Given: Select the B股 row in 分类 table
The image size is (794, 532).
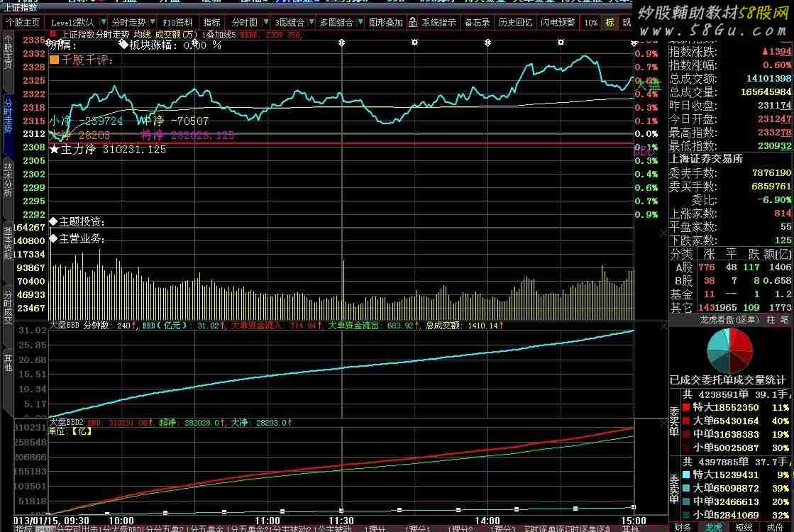Looking at the screenshot, I should point(731,280).
